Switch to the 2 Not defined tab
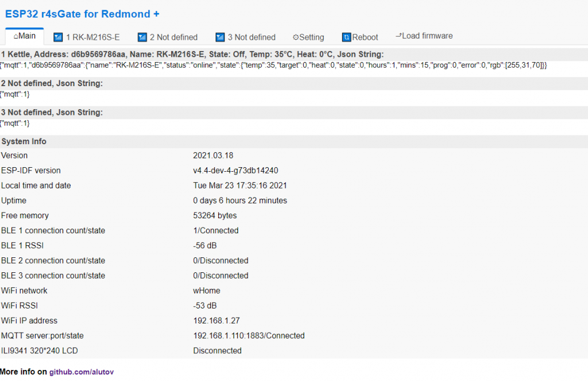Screen dimensions: 588x382 click(x=172, y=37)
